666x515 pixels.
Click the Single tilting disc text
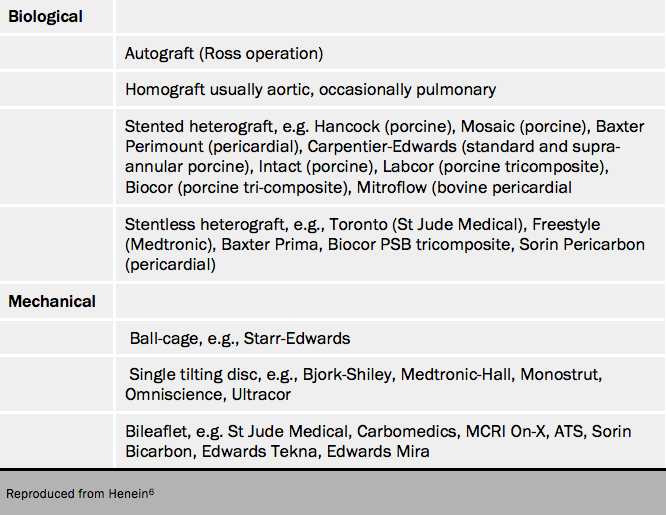(194, 374)
